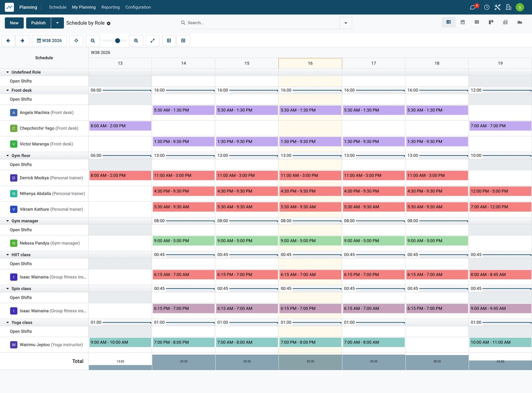Screen dimensions: 532x393
Task: Open search options dropdown arrow
Action: [x=346, y=23]
